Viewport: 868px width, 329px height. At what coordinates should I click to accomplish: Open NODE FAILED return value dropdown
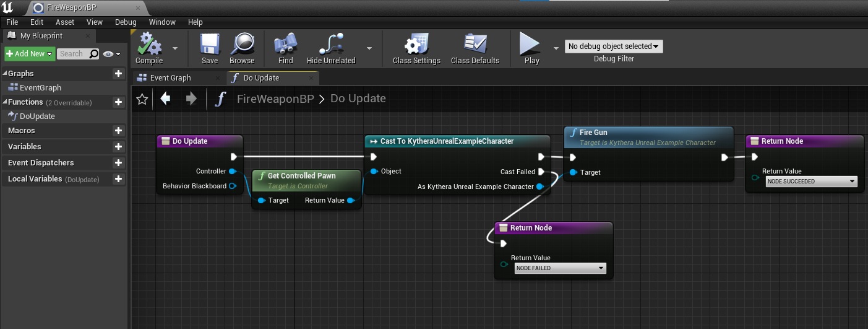pos(560,268)
